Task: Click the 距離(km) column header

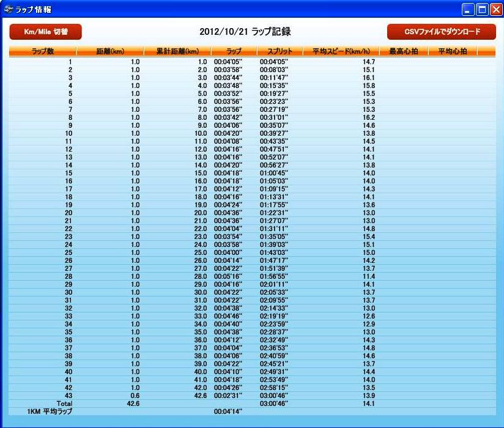Action: pyautogui.click(x=110, y=51)
